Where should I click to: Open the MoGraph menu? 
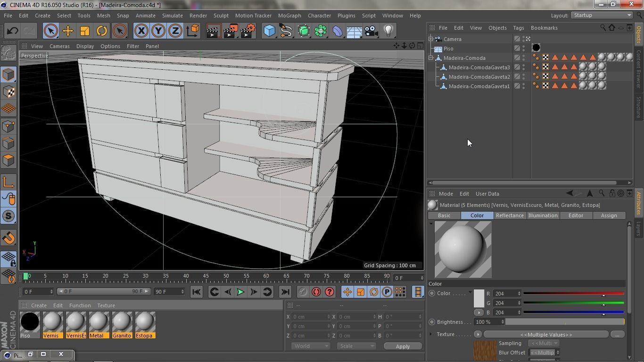289,16
